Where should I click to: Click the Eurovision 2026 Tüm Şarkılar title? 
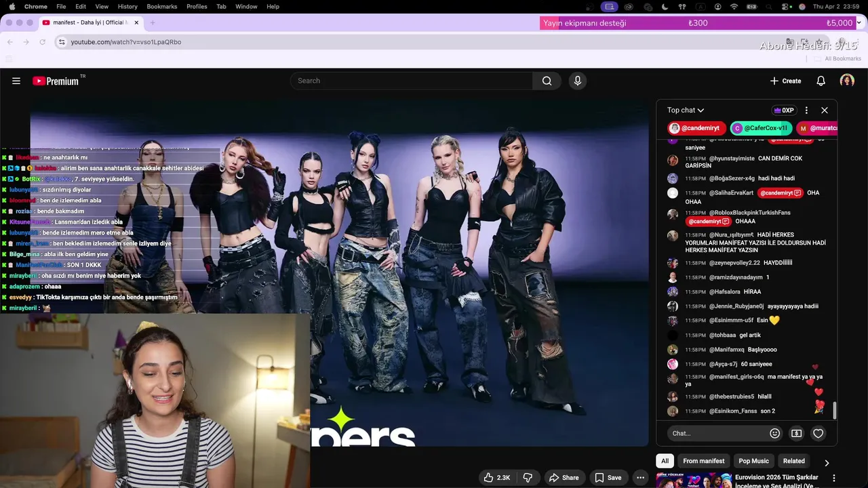click(x=777, y=481)
